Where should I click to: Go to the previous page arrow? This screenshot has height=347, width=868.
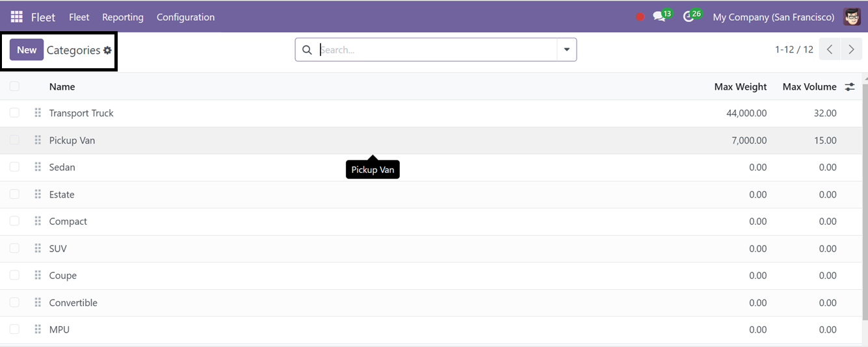(830, 49)
